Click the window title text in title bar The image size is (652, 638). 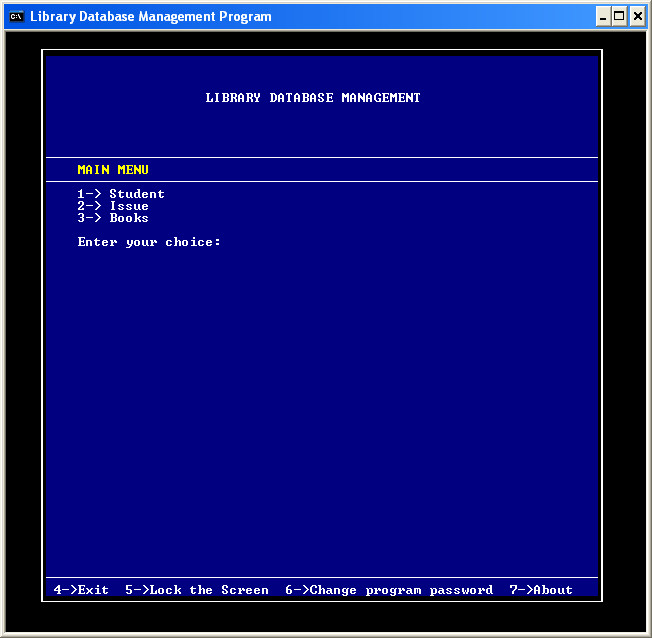150,16
